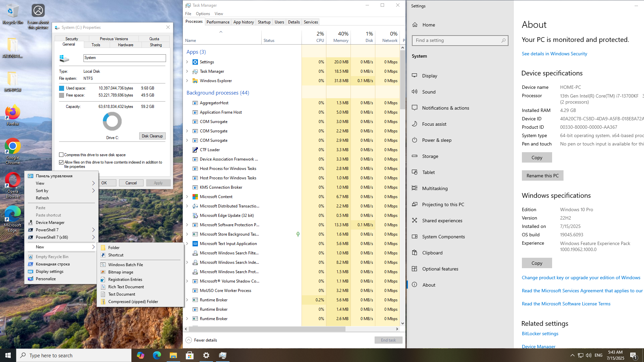
Task: Check Compress this drive to save disk space
Action: click(61, 155)
